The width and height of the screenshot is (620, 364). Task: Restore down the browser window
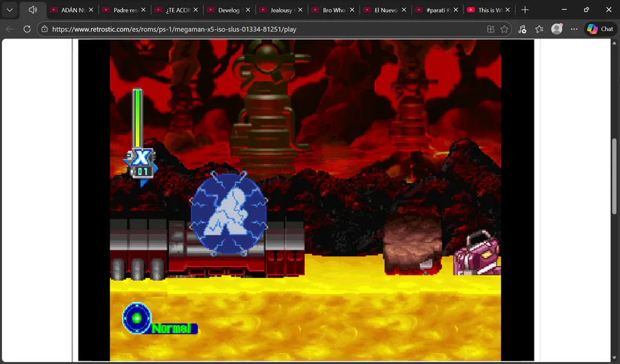click(x=586, y=10)
